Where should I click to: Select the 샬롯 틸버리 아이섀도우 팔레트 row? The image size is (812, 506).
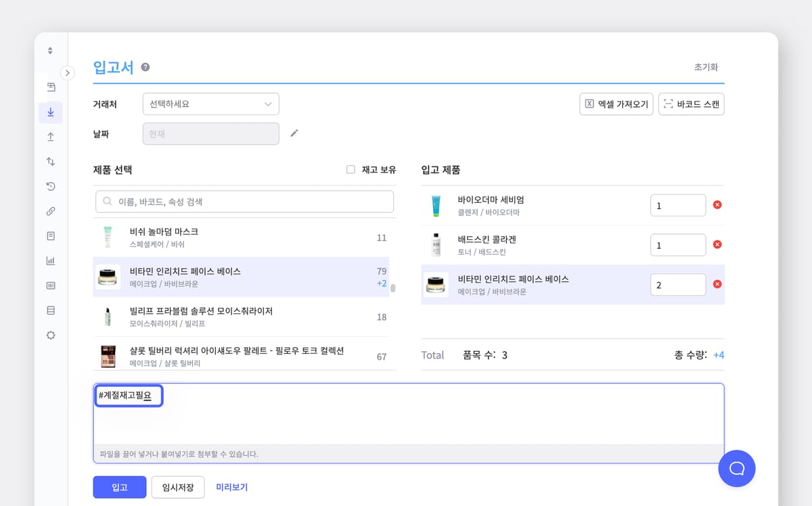241,353
